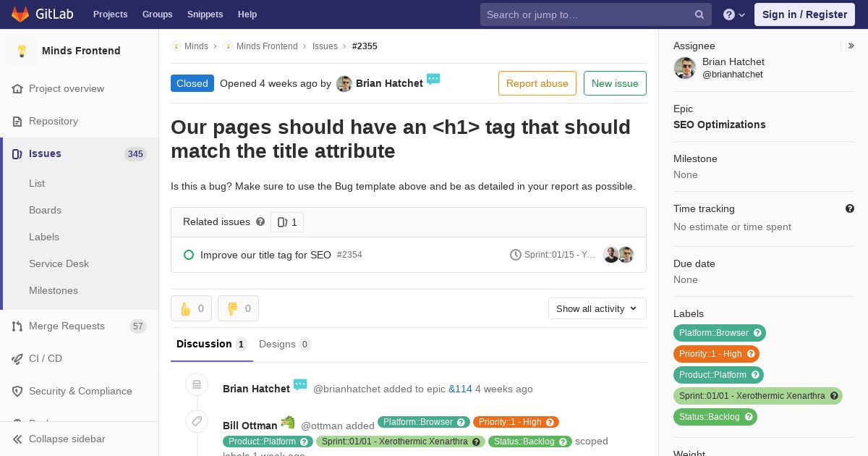Image resolution: width=868 pixels, height=456 pixels.
Task: Open the Groups menu
Action: [157, 14]
